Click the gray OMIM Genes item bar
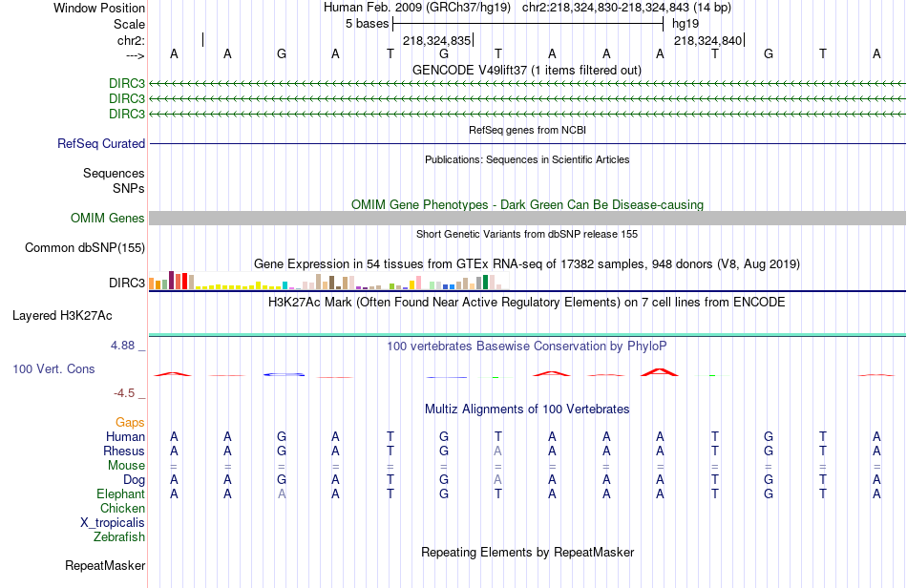Image resolution: width=907 pixels, height=588 pixels. (527, 218)
